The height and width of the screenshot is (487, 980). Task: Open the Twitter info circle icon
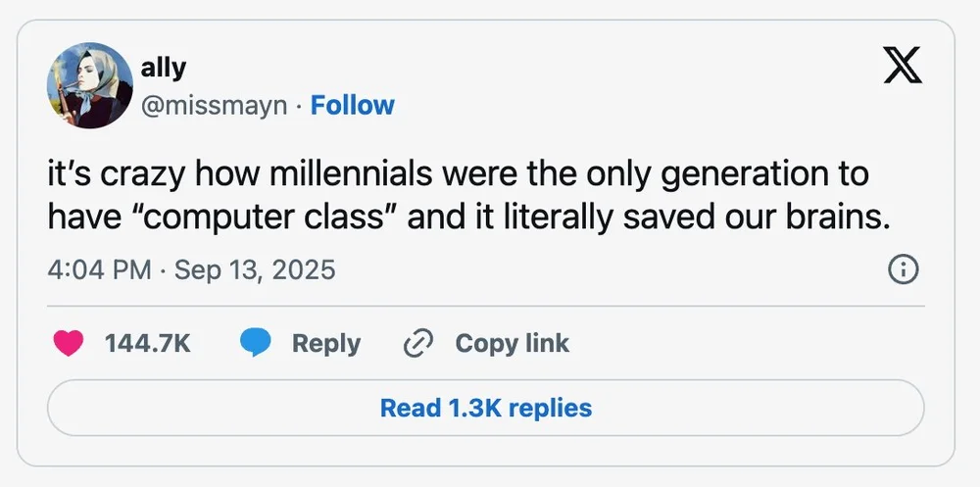click(x=902, y=268)
